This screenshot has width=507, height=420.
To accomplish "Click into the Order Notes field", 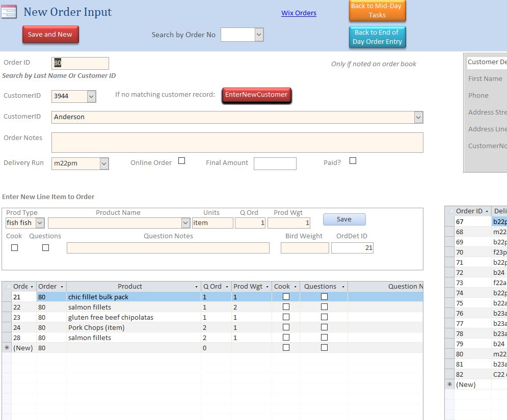I will point(237,143).
